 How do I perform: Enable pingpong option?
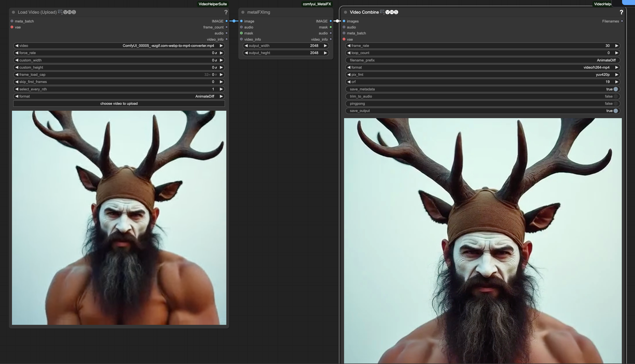tap(616, 104)
